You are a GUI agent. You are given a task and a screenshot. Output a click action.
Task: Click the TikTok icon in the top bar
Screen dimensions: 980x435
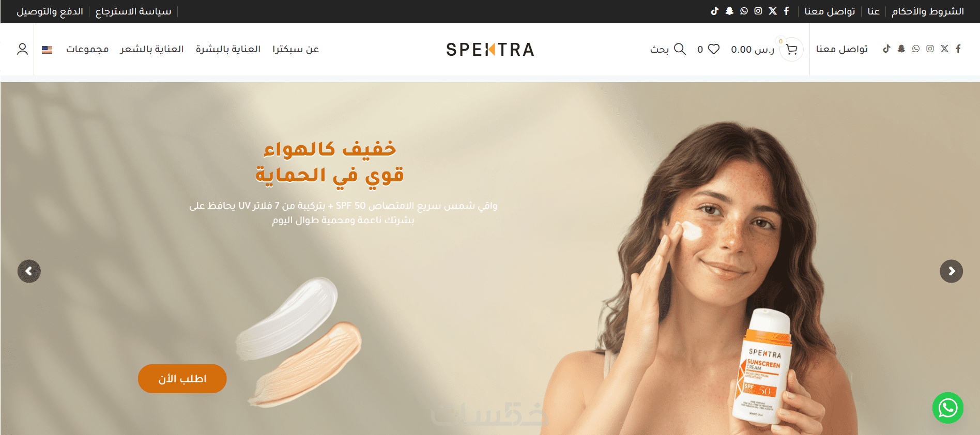coord(715,11)
